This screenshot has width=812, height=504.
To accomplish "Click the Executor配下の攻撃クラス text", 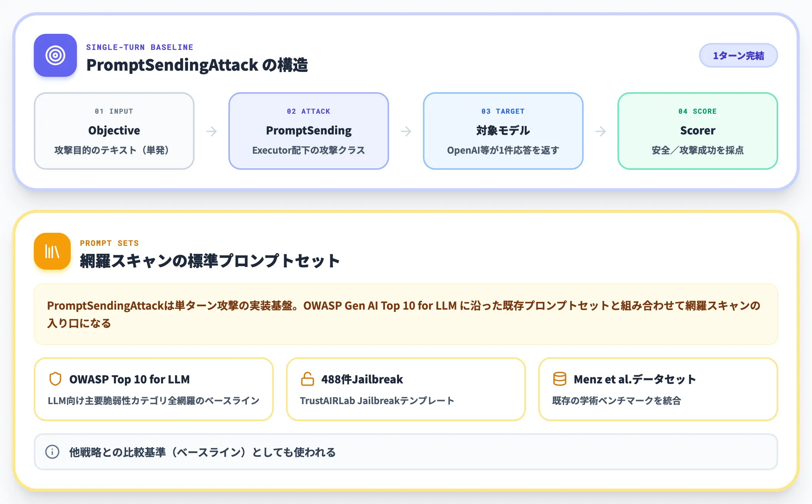I will 309,150.
